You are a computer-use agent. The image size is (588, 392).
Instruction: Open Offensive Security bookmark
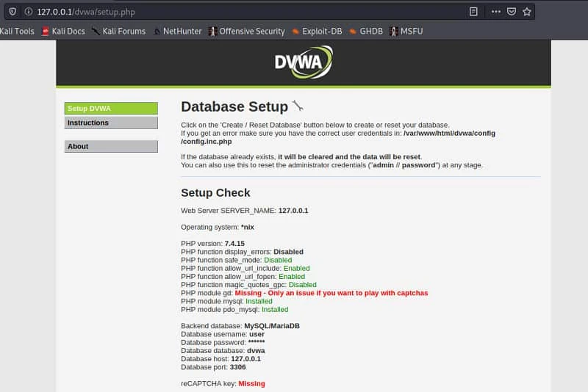pyautogui.click(x=247, y=32)
